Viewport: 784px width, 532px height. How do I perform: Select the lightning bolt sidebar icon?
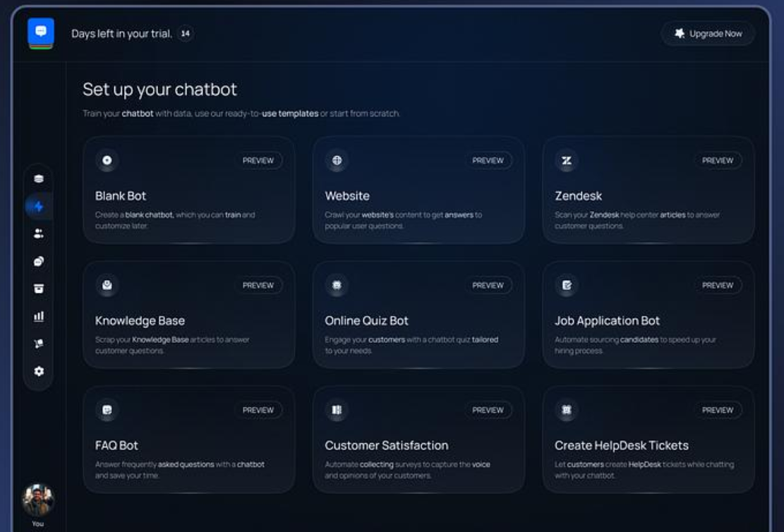pos(39,207)
